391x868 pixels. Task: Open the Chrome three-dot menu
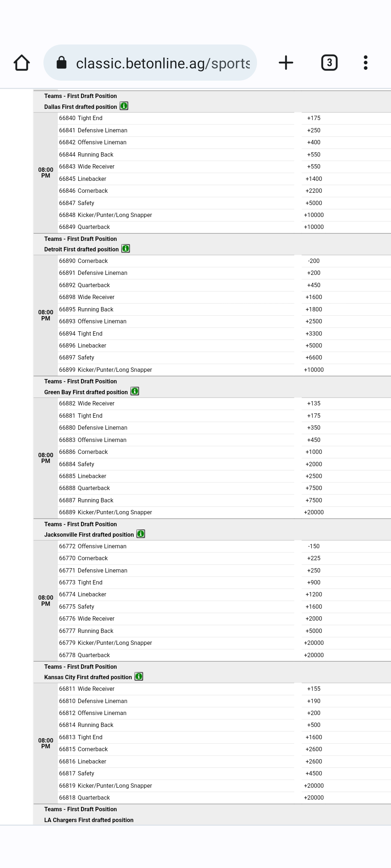(x=366, y=62)
